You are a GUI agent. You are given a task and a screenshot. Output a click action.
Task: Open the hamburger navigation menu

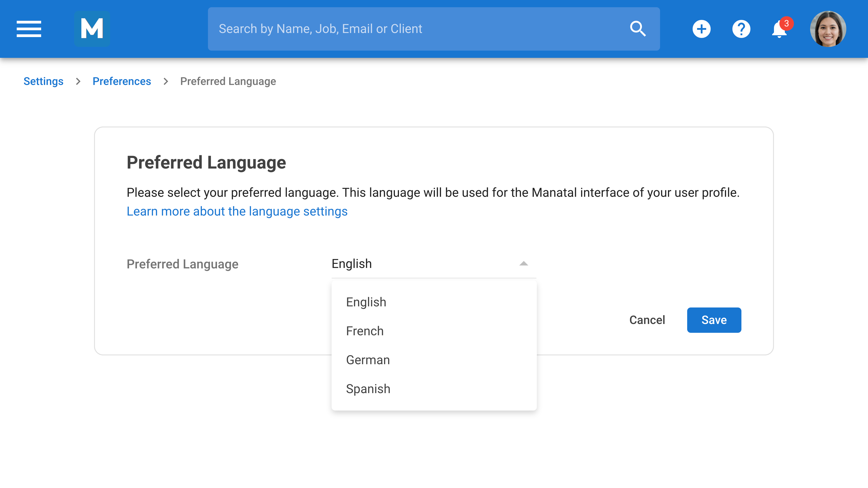[x=29, y=29]
